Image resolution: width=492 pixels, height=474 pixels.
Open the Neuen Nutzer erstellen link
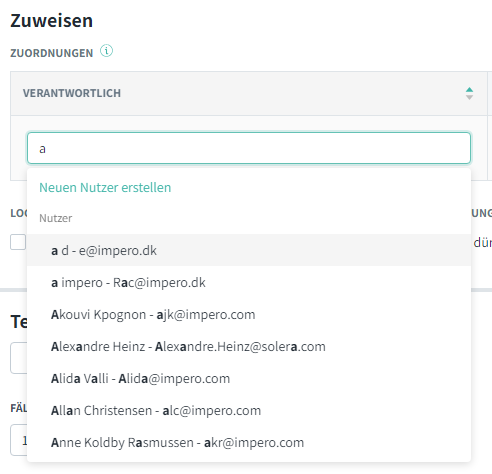click(105, 187)
